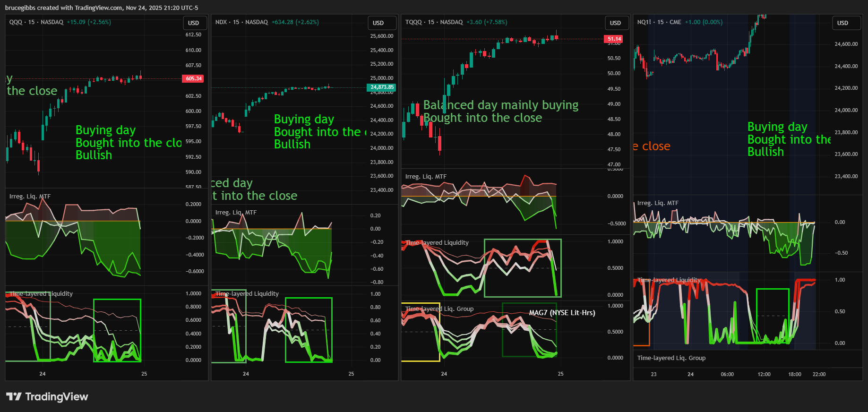Viewport: 868px width, 412px height.
Task: Click the 12:00 time axis label
Action: 764,374
